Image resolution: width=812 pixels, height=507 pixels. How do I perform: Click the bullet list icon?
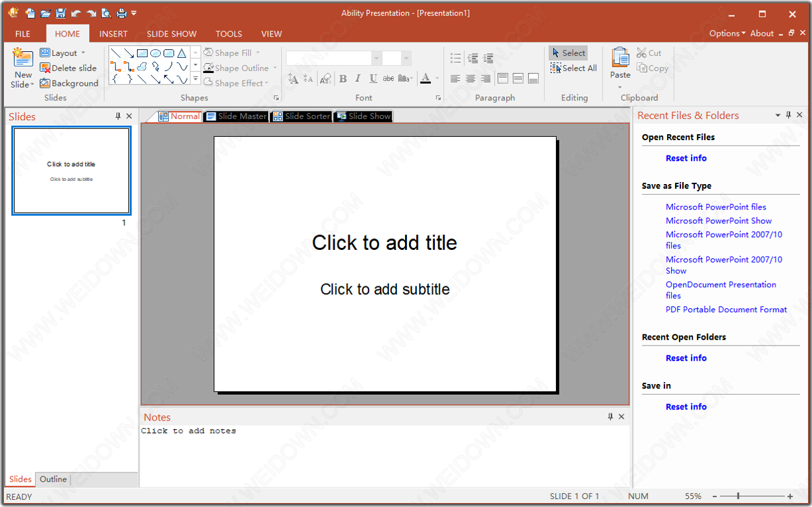[456, 58]
